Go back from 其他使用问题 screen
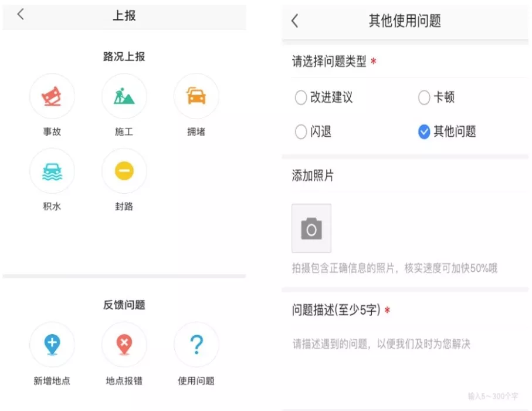 pos(295,21)
